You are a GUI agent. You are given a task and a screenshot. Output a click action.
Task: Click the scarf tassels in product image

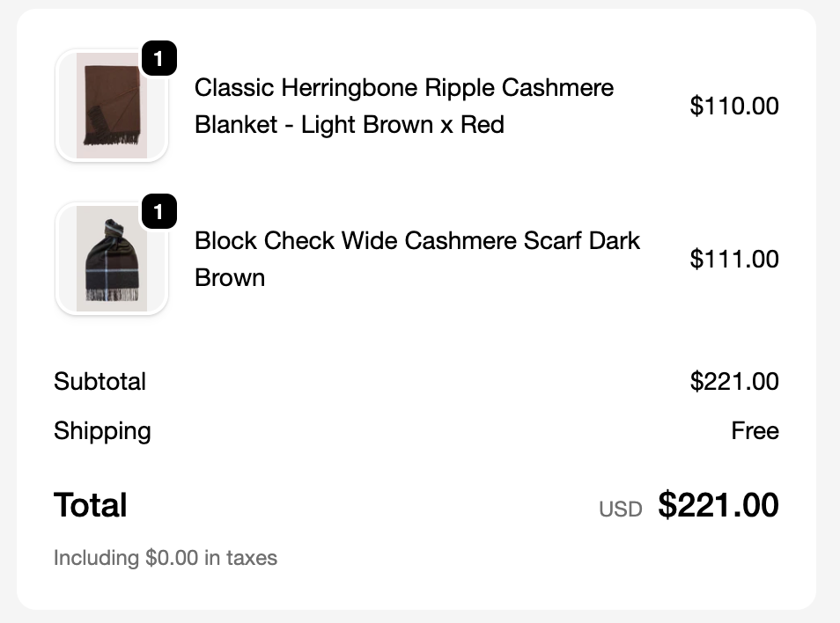pyautogui.click(x=113, y=293)
